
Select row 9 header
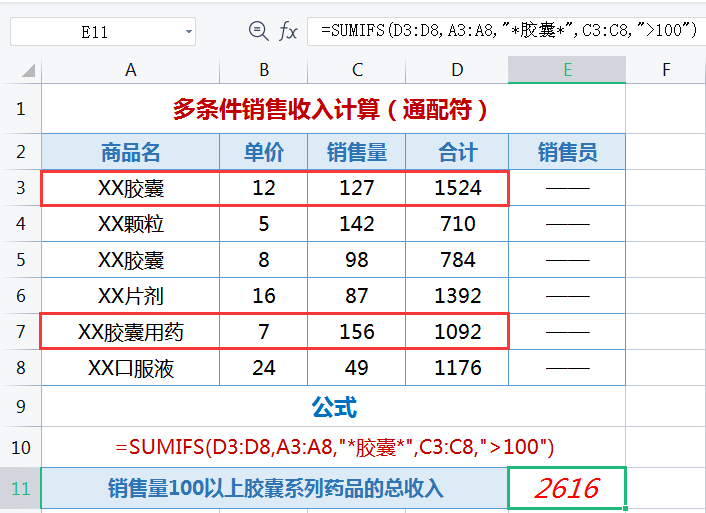click(21, 406)
